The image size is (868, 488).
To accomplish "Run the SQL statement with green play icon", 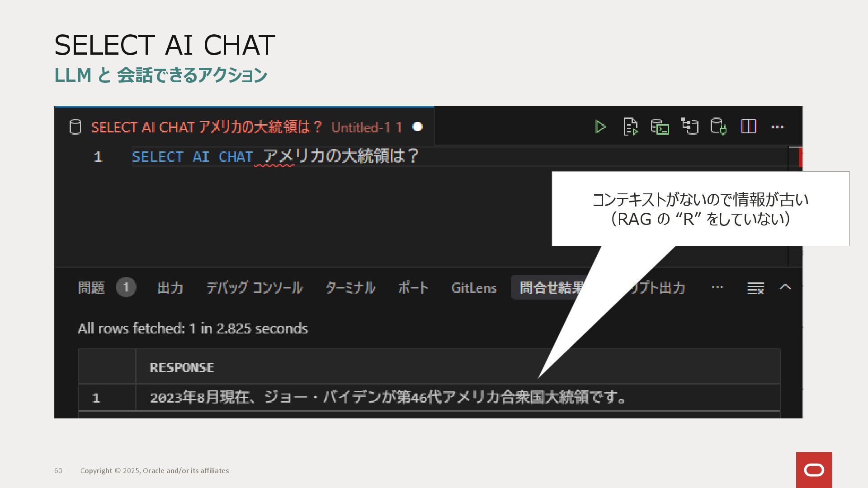I will [x=600, y=127].
